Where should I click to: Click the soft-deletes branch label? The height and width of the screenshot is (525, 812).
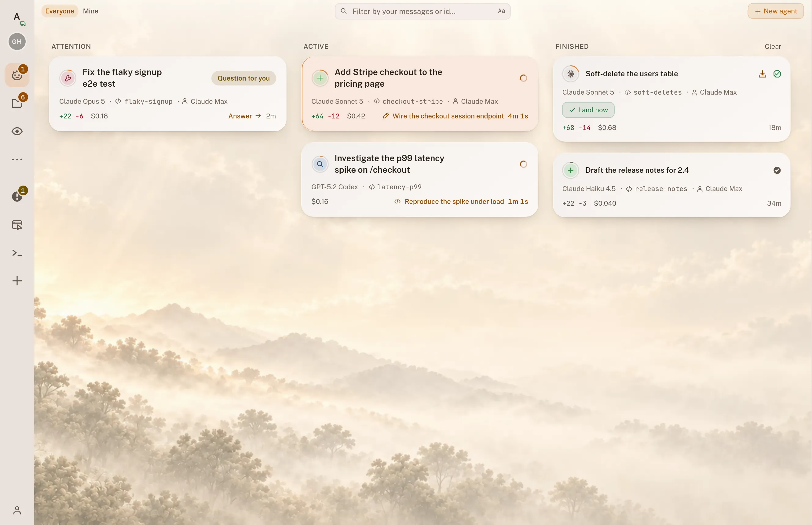[657, 92]
